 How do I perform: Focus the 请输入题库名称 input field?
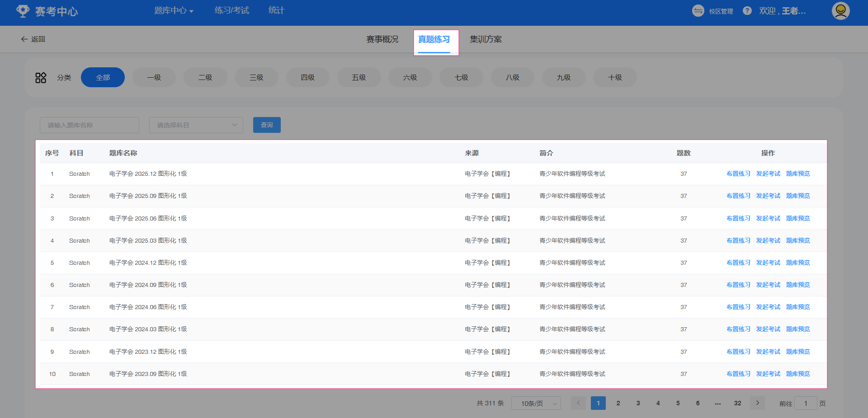click(90, 125)
